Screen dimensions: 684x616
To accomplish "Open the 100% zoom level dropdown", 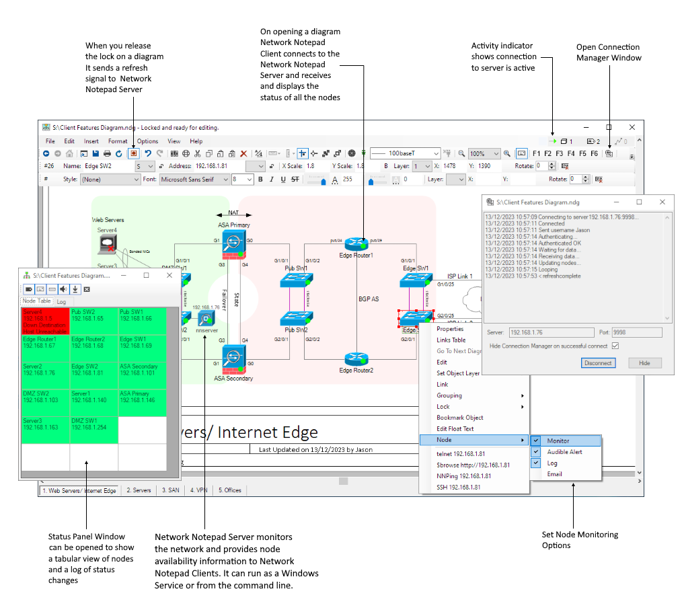I will click(484, 153).
